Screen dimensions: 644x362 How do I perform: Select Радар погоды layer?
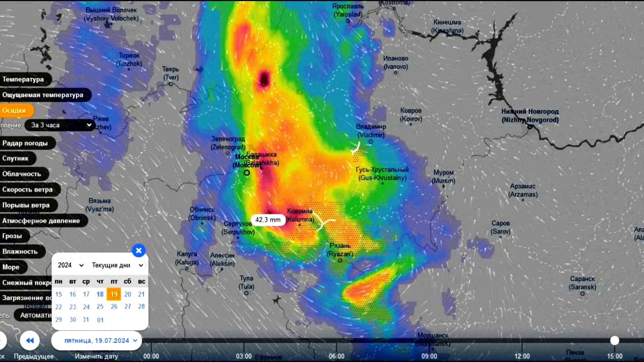tap(25, 143)
